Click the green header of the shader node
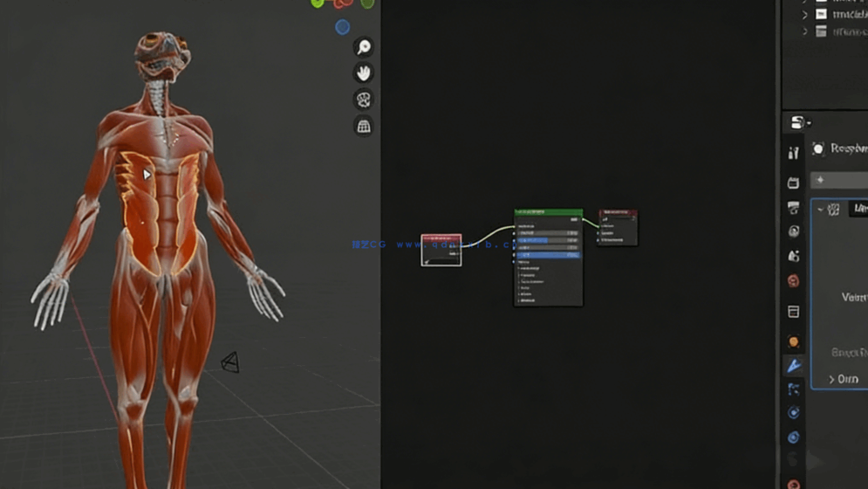This screenshot has height=489, width=868. [548, 212]
